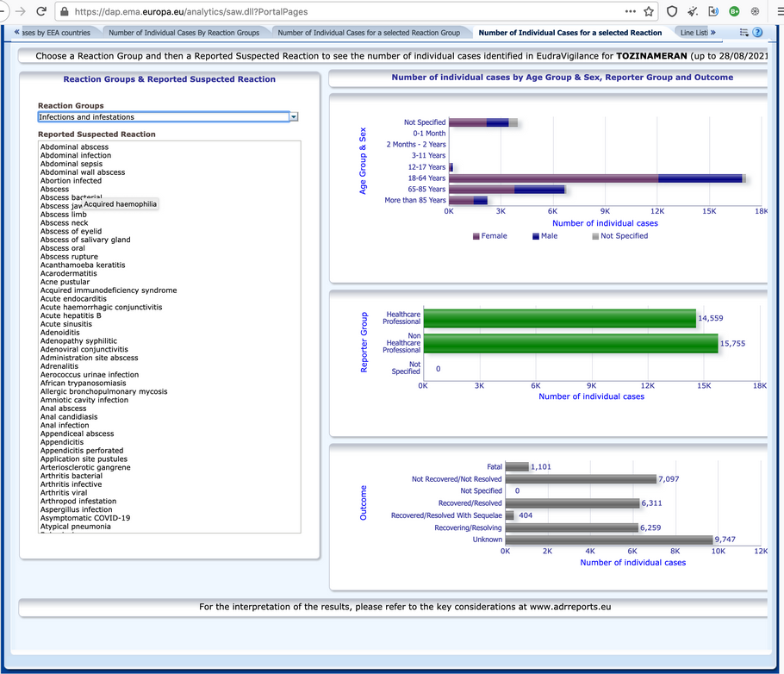Click the 18-64 Years age group bar
The image size is (784, 674).
click(598, 178)
